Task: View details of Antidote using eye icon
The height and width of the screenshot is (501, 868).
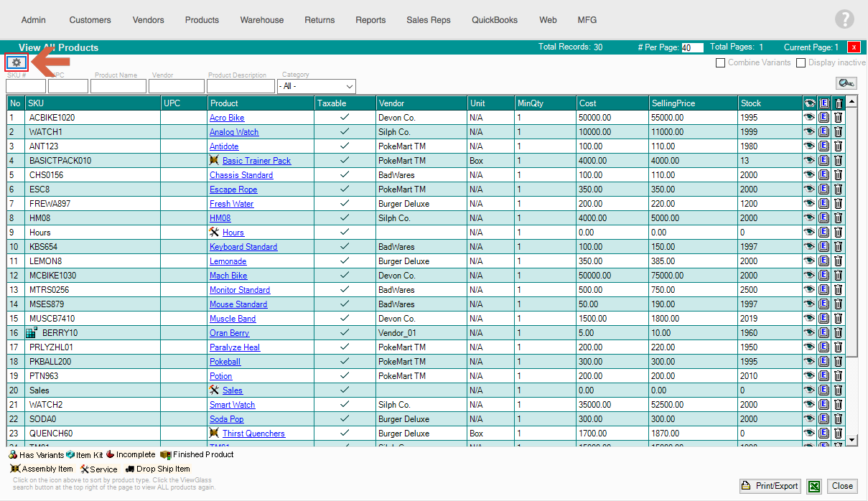Action: 809,146
